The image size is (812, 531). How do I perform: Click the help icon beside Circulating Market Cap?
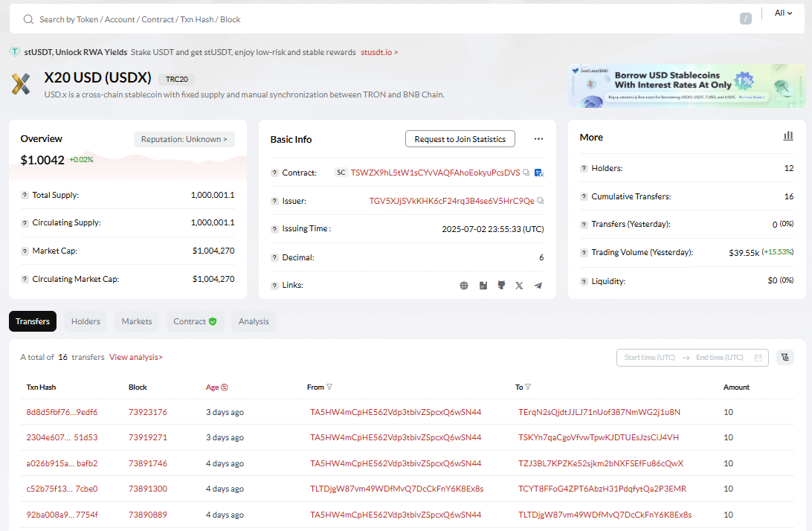click(25, 279)
